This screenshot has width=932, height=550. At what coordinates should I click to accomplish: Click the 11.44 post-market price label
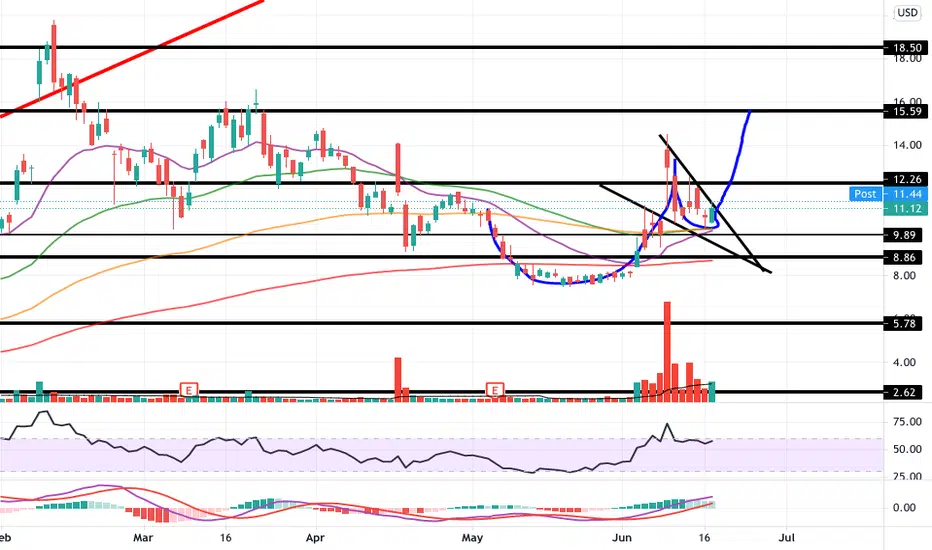click(905, 194)
